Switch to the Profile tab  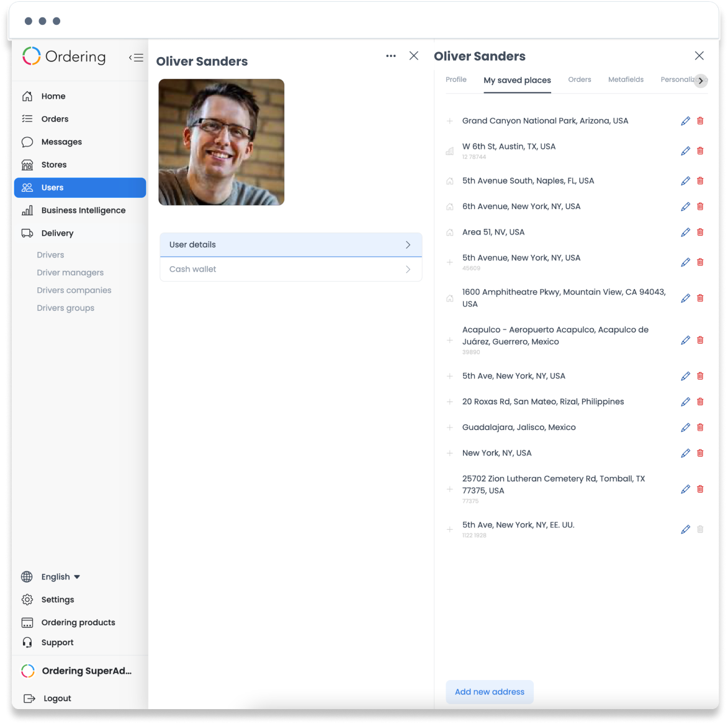[x=456, y=80]
